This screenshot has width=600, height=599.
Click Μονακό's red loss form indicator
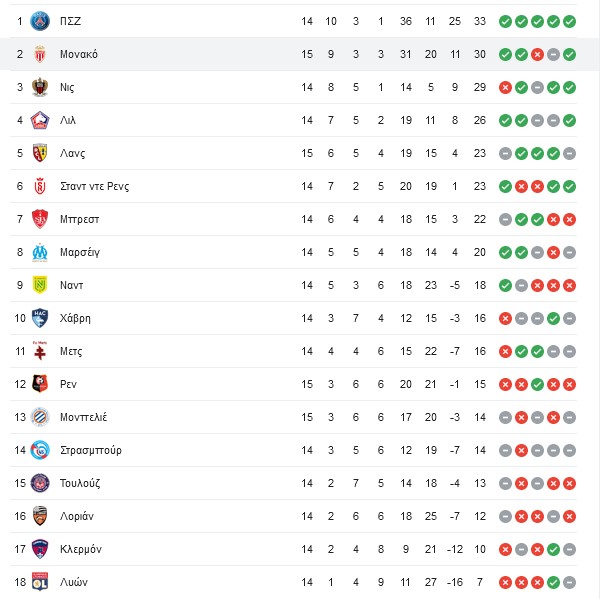point(537,54)
